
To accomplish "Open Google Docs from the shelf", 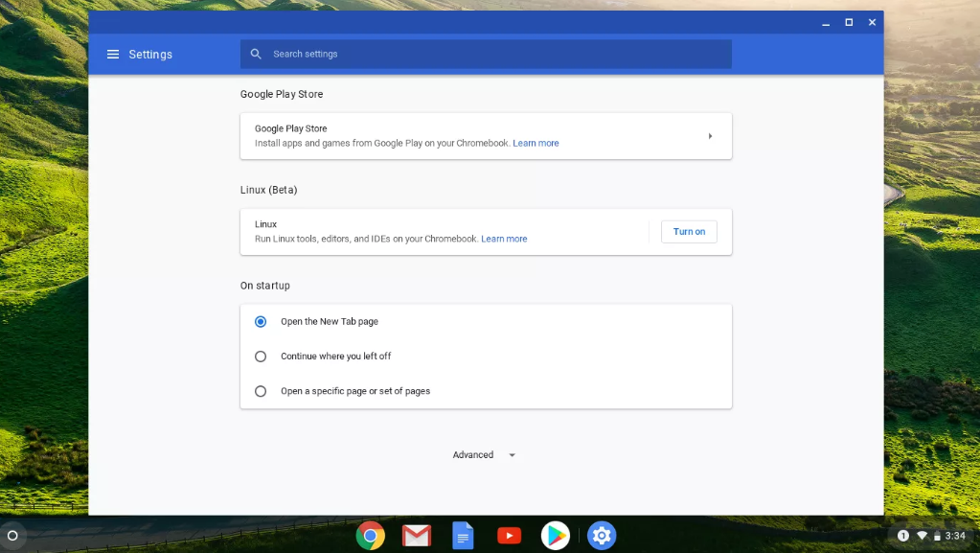I will point(463,536).
